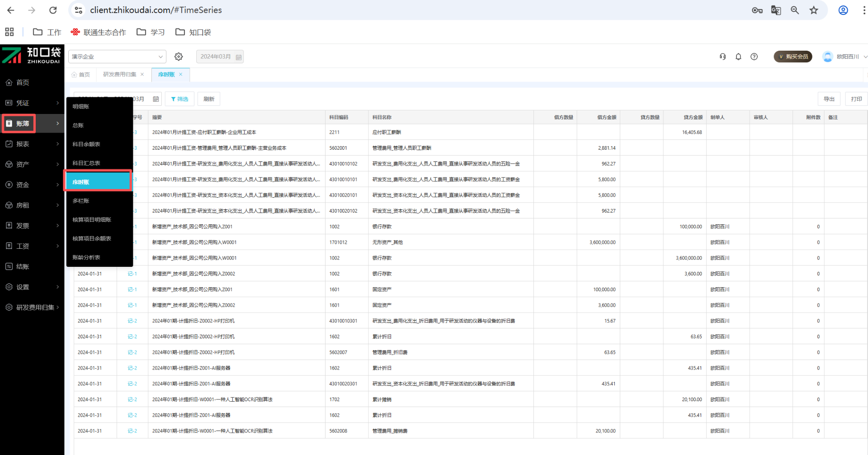
Task: Open the customer service headset icon
Action: (x=722, y=57)
